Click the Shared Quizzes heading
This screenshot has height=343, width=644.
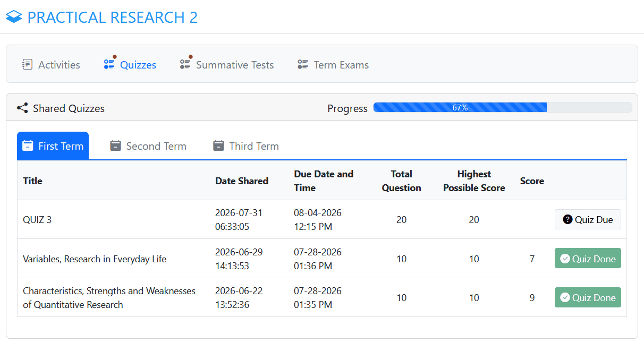click(69, 108)
